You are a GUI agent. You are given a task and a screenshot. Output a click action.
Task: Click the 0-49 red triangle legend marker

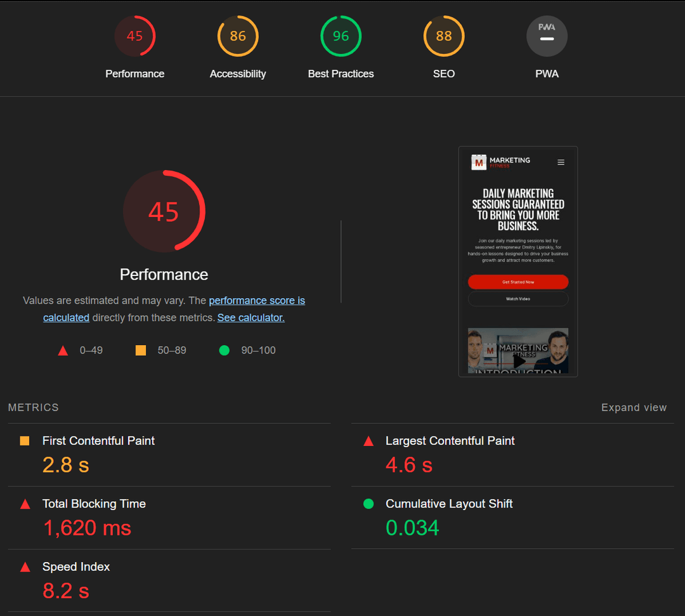(62, 350)
